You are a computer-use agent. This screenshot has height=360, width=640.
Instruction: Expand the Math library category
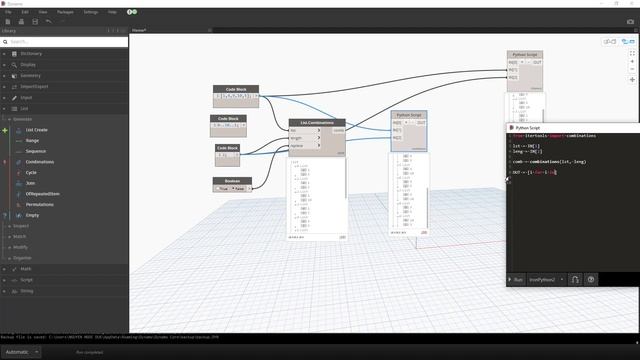pos(4,269)
